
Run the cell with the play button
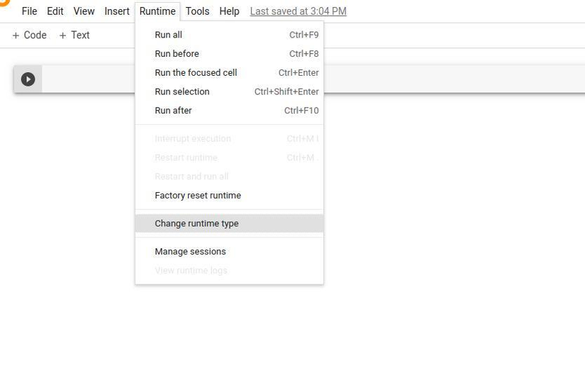pyautogui.click(x=28, y=79)
